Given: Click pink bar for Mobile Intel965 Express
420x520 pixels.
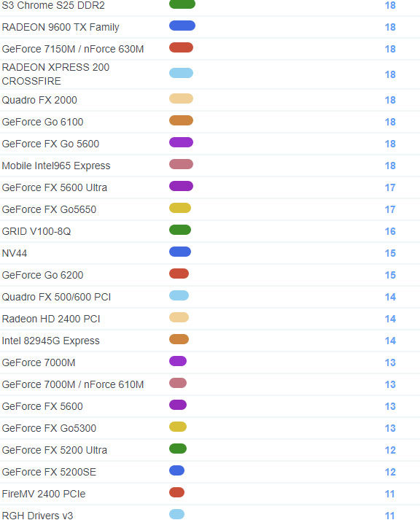Looking at the screenshot, I should (x=181, y=164).
